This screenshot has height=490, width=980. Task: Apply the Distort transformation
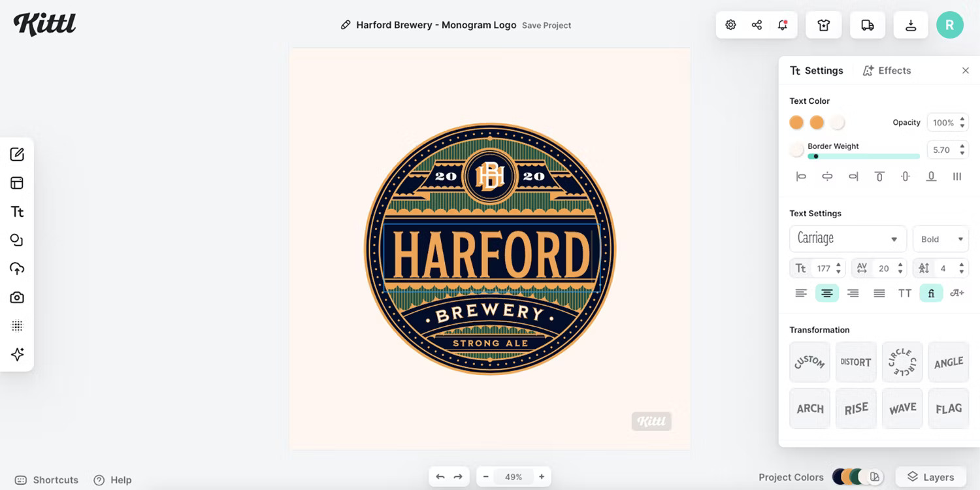pos(856,362)
